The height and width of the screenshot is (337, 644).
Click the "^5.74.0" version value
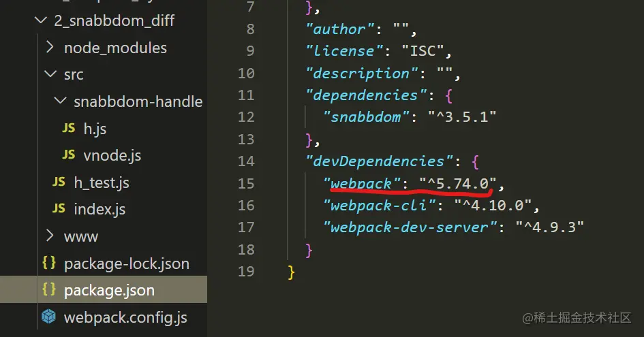coord(458,184)
